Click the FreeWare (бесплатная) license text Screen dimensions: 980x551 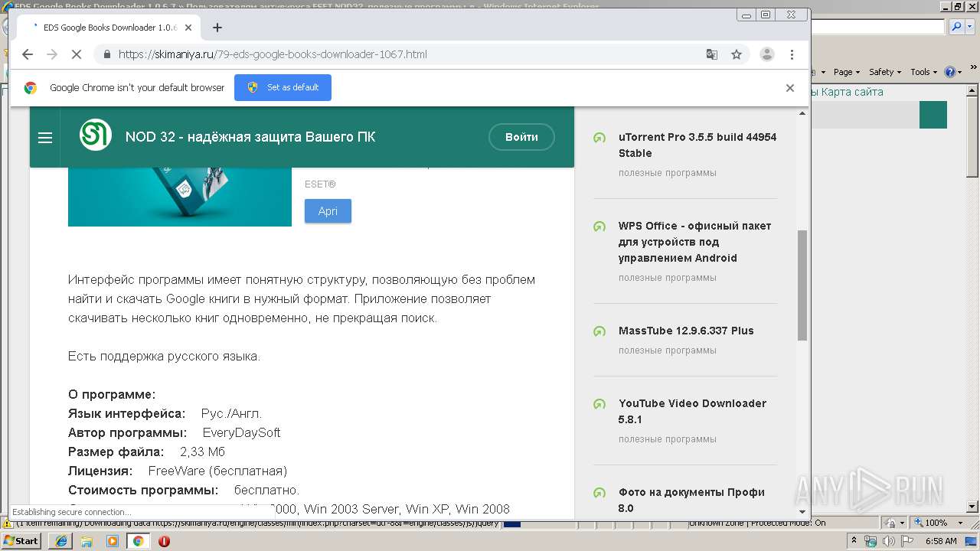217,471
